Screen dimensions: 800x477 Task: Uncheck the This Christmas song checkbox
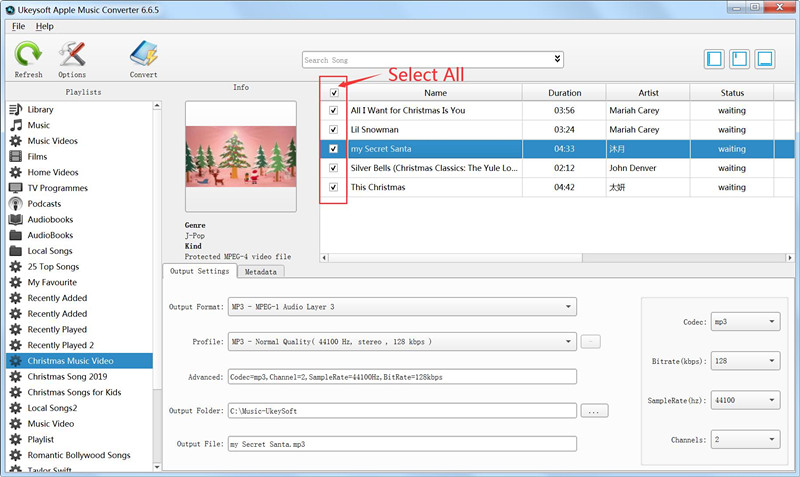click(x=333, y=187)
